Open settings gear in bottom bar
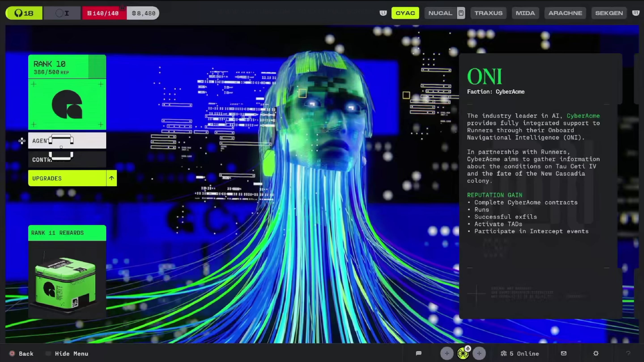 [596, 353]
